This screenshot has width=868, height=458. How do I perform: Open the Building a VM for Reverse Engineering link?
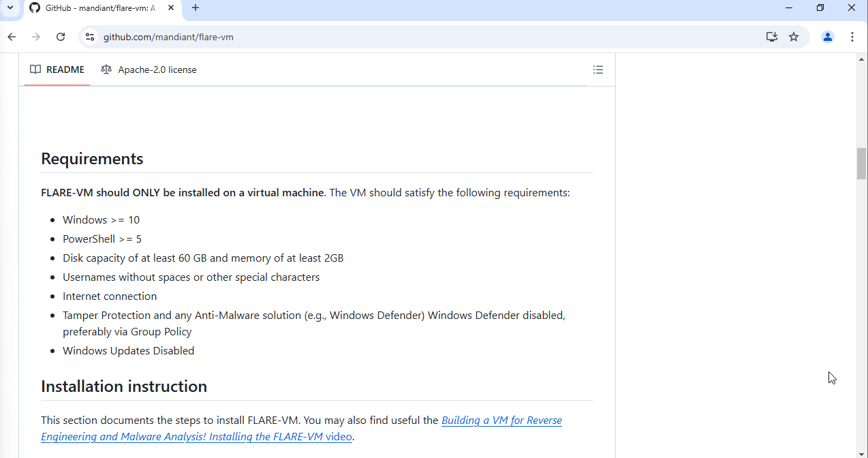tap(301, 428)
